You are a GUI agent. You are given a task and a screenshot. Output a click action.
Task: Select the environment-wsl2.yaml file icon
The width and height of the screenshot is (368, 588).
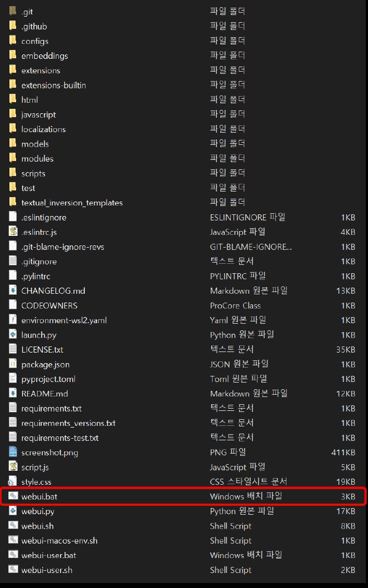pyautogui.click(x=13, y=319)
